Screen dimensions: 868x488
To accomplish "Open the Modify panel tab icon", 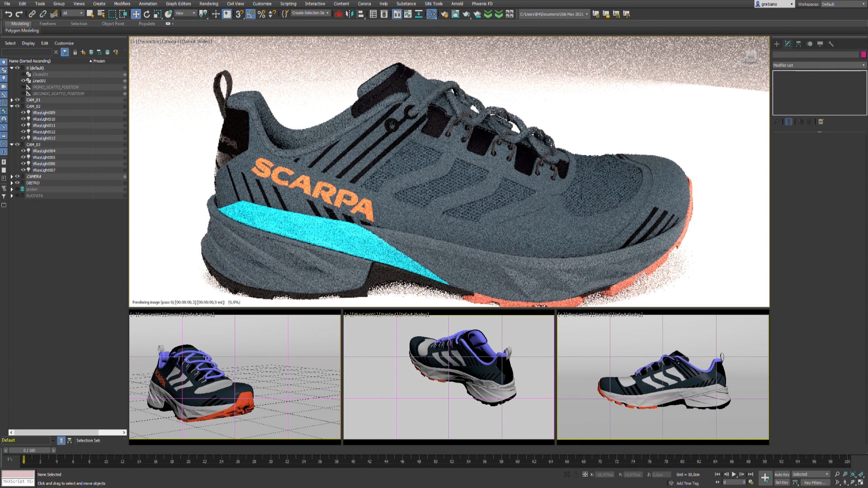I will pos(788,44).
